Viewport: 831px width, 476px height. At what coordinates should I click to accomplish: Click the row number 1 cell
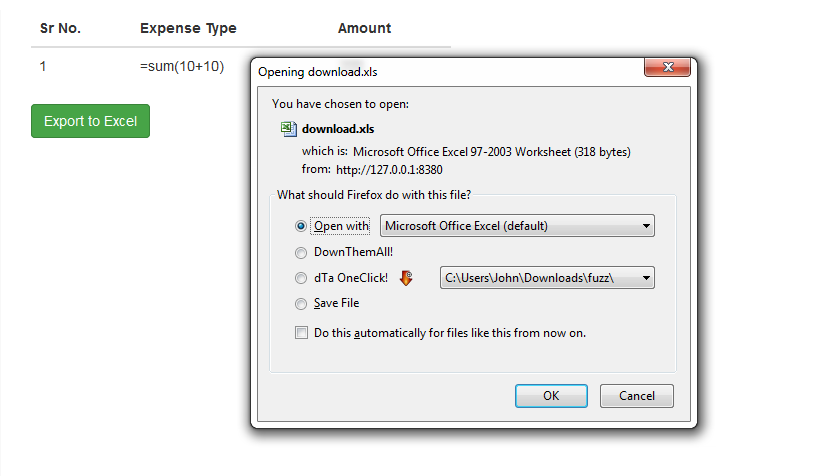[x=43, y=67]
